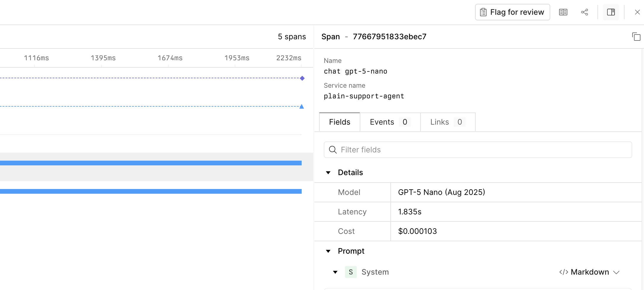Toggle the right side panel icon
Image resolution: width=644 pixels, height=290 pixels.
(x=611, y=12)
